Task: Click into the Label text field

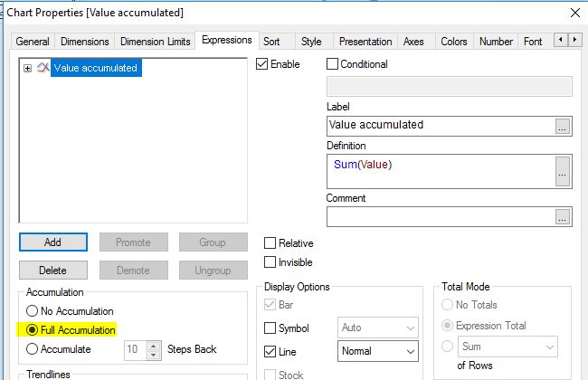Action: coord(440,126)
